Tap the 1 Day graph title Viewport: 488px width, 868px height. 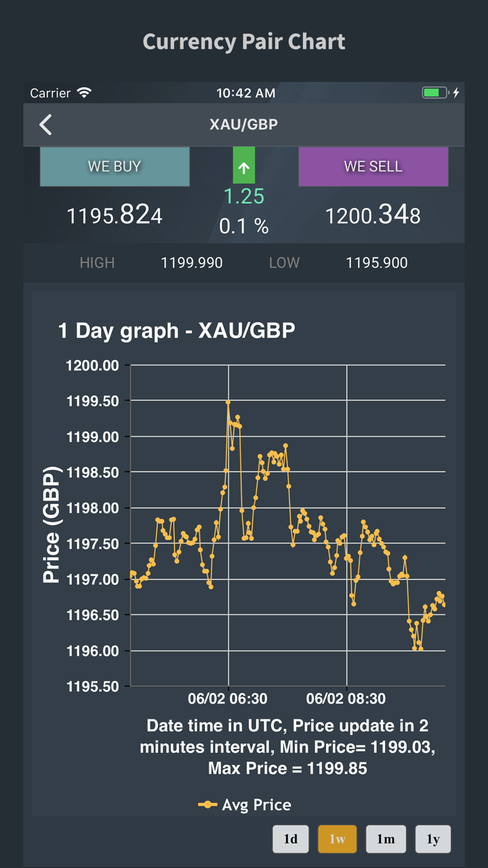click(177, 331)
